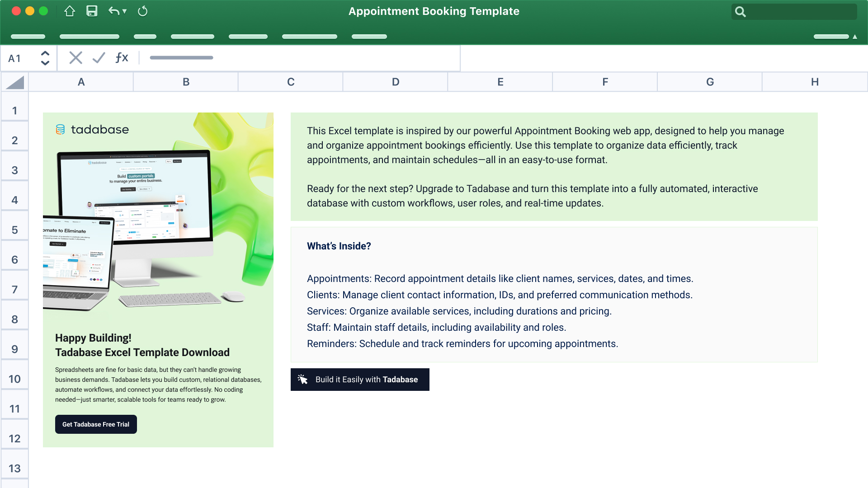Click the third ribbon tab placeholder
The height and width of the screenshot is (488, 868).
pyautogui.click(x=145, y=37)
